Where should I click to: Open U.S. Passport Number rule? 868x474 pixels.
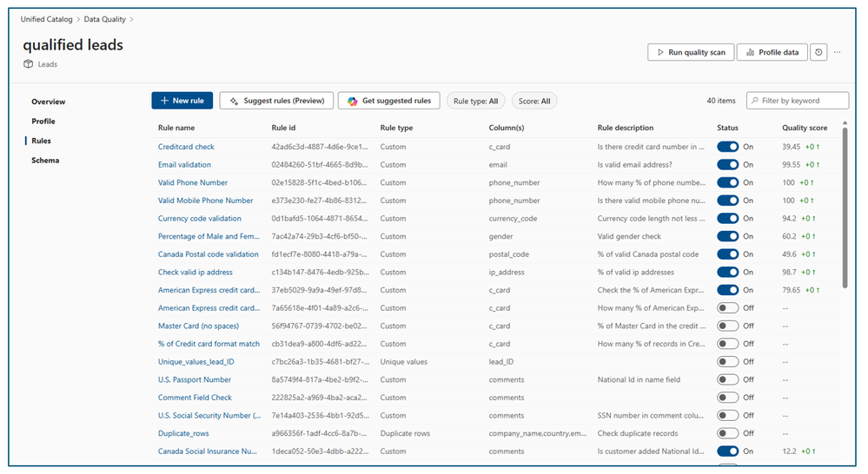click(x=195, y=379)
